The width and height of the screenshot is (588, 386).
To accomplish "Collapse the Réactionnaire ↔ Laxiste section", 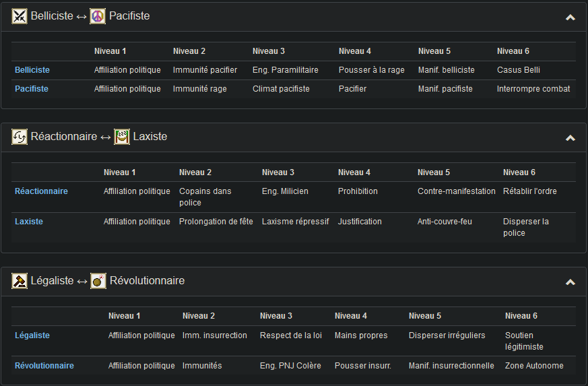I will (570, 138).
